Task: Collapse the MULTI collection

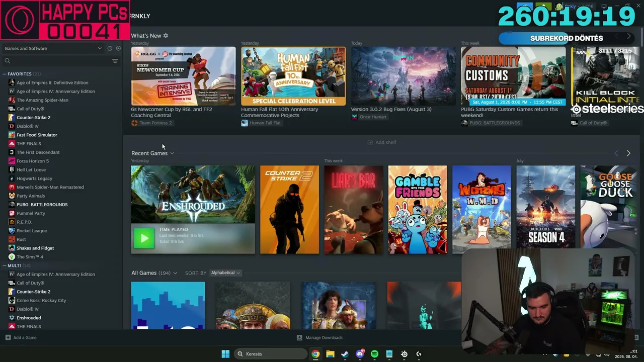Action: (4, 265)
